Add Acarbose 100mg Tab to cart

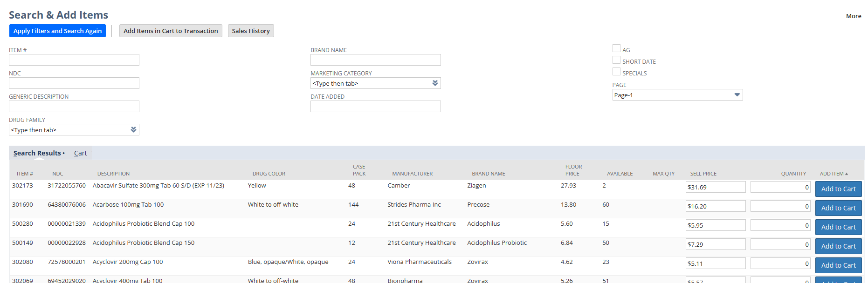pos(838,208)
